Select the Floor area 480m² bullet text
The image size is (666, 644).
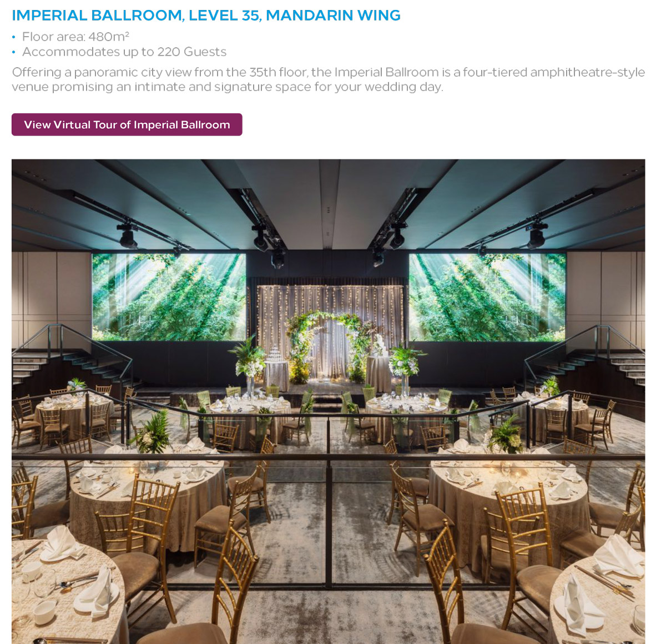(75, 37)
